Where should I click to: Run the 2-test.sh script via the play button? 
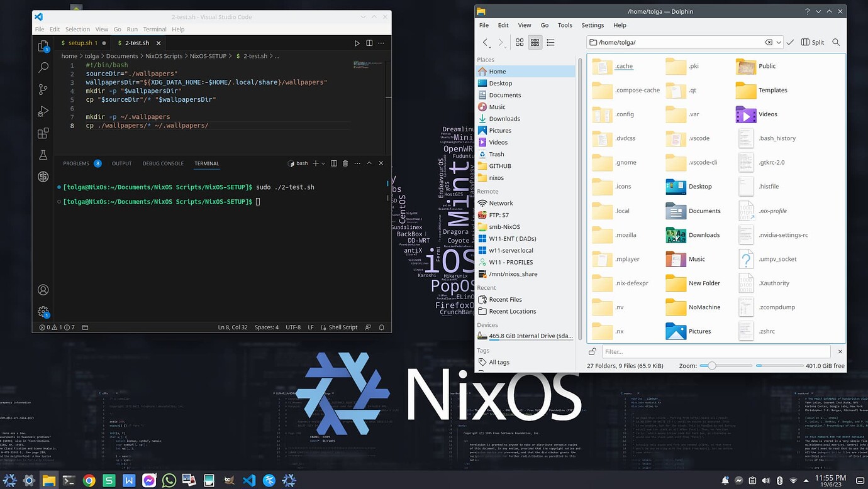pos(357,43)
